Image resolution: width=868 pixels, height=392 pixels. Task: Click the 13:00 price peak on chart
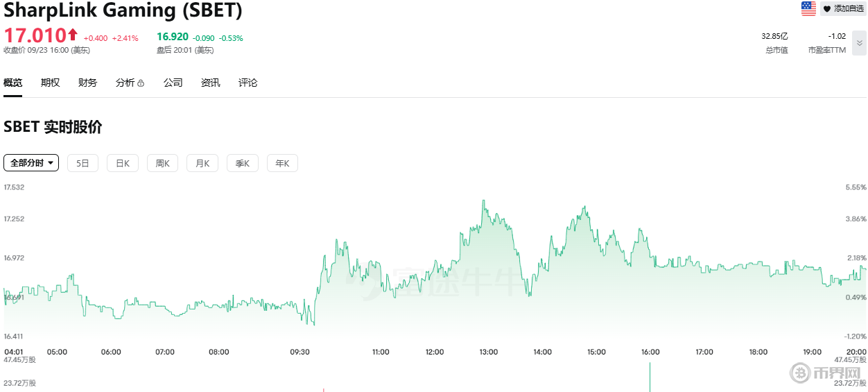point(482,201)
